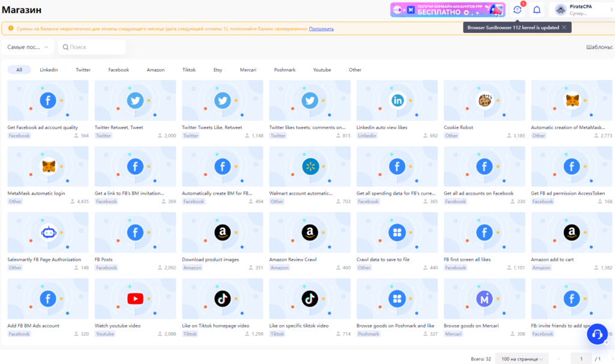Screen dimensions: 615x364
Task: Open the Add FB BM Ads account icon
Action: click(48, 299)
